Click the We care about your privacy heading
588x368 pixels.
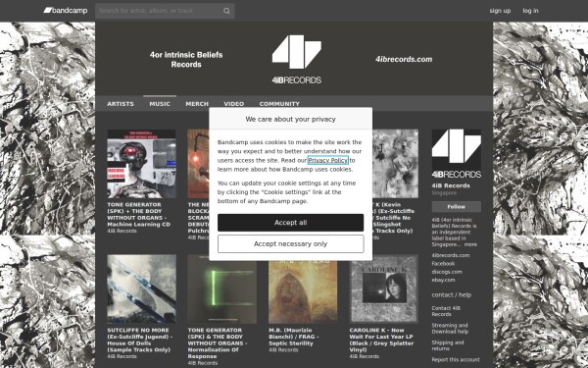tap(291, 119)
